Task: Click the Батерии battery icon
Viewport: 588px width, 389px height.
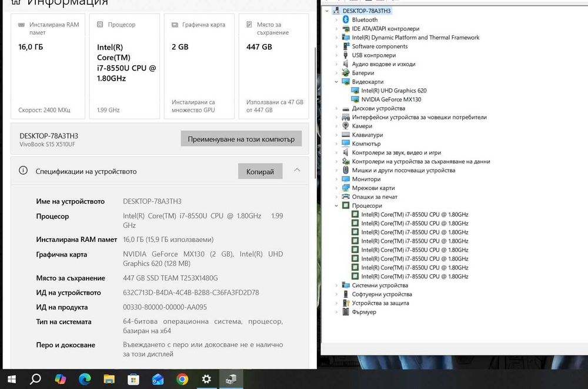Action: click(345, 73)
